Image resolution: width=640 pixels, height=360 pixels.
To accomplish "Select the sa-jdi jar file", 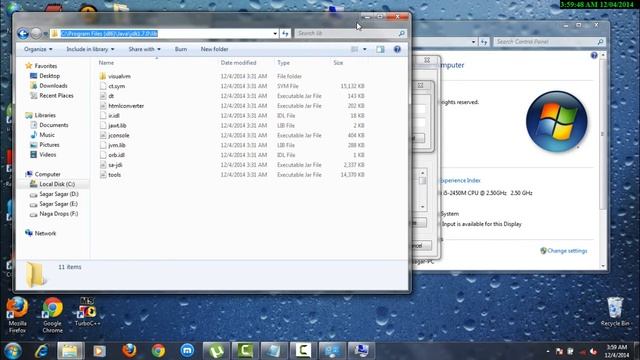I will 115,165.
